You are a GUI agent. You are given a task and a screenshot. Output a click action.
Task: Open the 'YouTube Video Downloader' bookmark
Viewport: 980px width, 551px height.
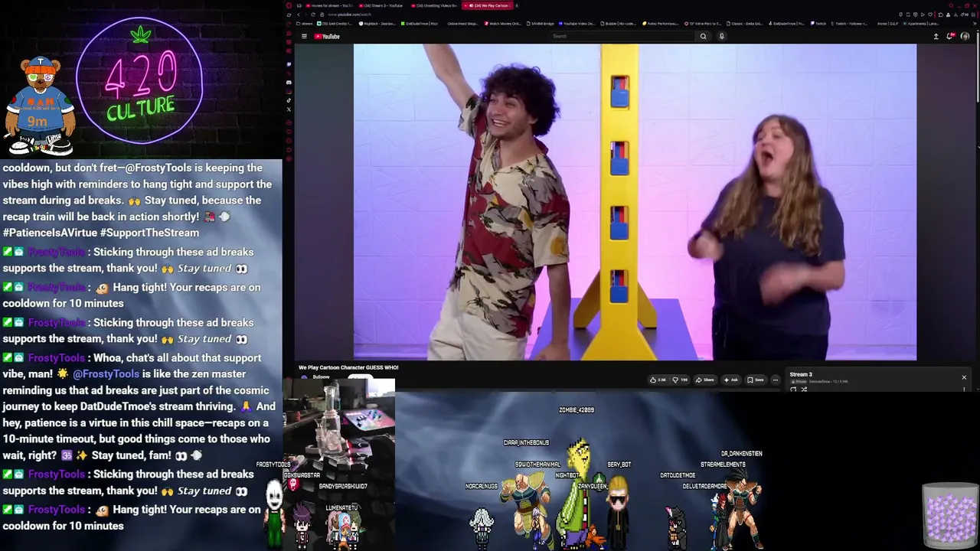[577, 24]
